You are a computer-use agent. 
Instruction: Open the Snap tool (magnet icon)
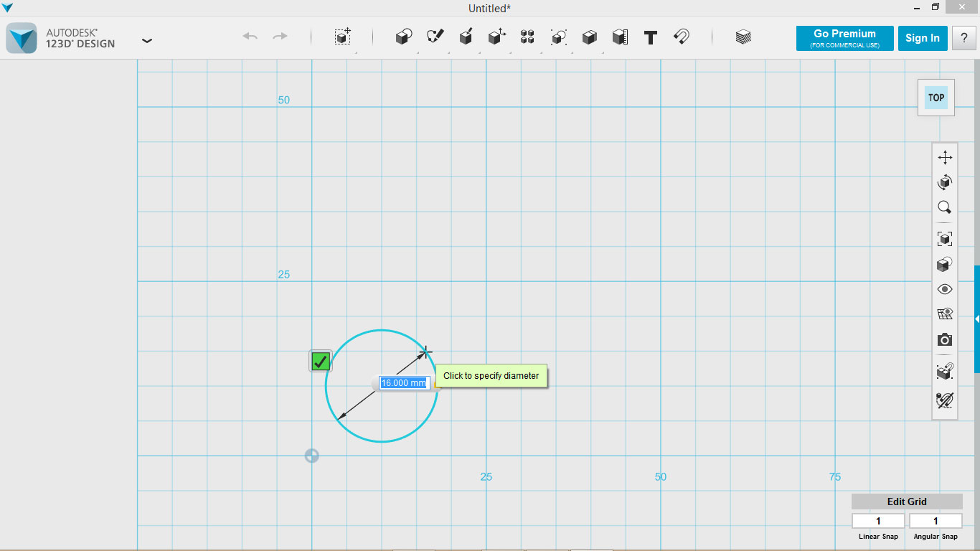click(x=681, y=37)
